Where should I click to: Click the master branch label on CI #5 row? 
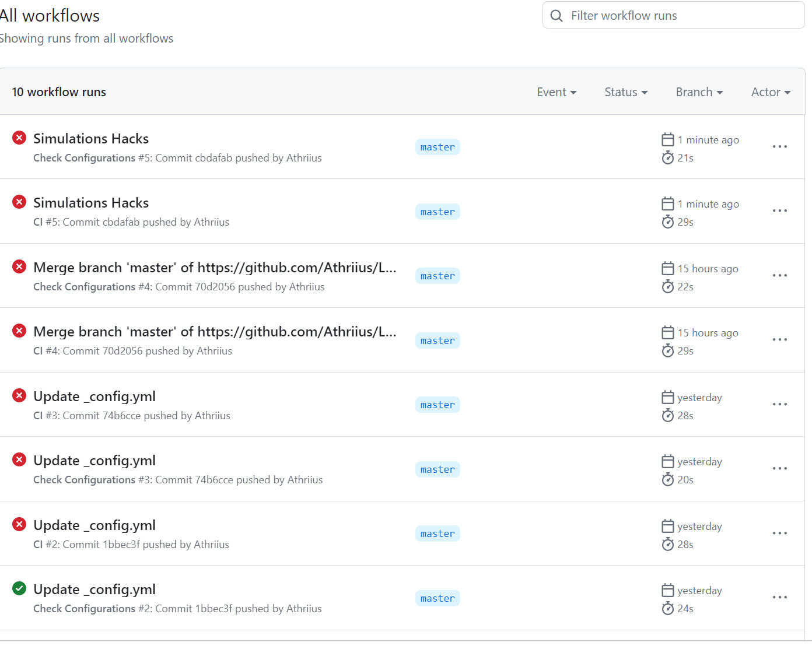[437, 212]
